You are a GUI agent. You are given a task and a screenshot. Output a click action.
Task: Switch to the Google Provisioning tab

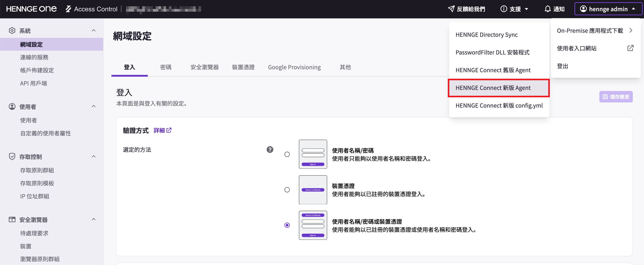294,67
